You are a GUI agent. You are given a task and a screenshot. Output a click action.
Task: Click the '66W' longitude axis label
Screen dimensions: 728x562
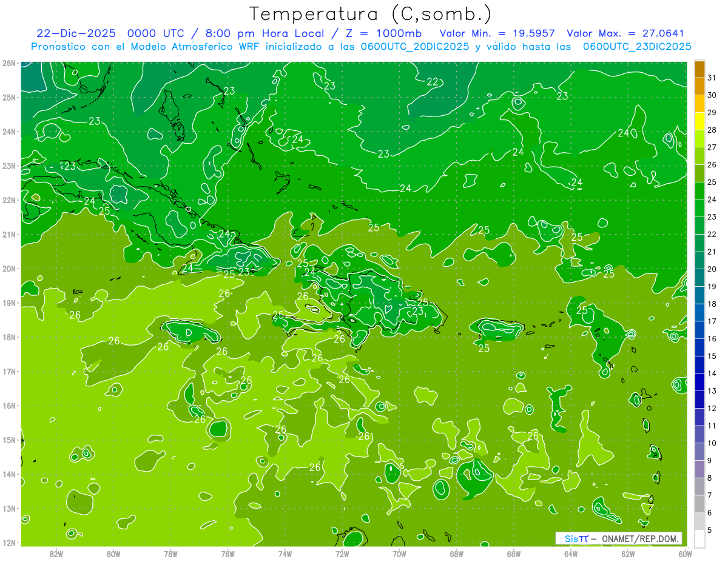click(x=514, y=554)
